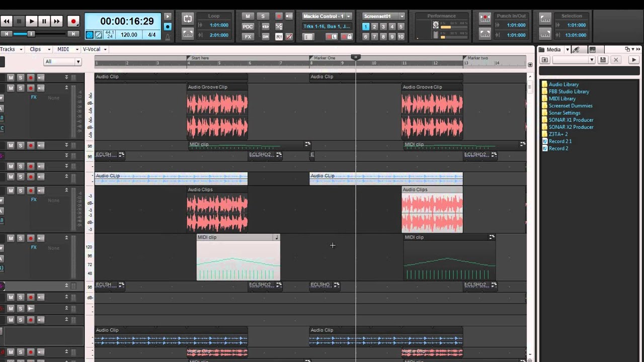Screen dimensions: 644x362
Task: Mute the topmost track
Action: point(11,77)
